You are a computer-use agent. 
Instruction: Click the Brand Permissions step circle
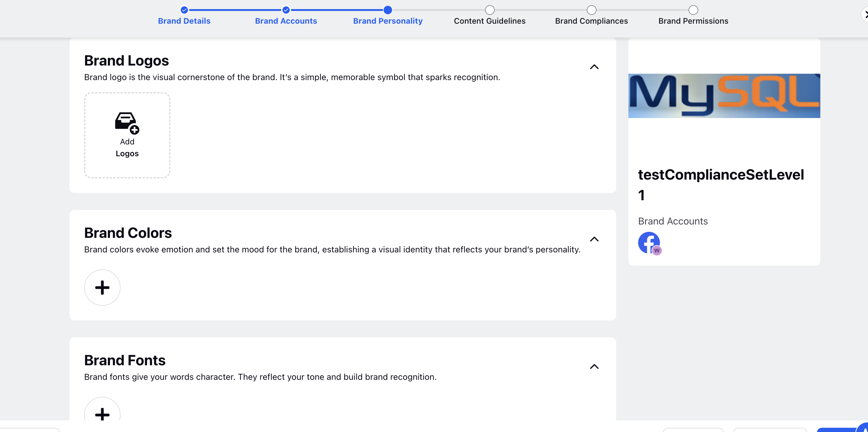[693, 10]
